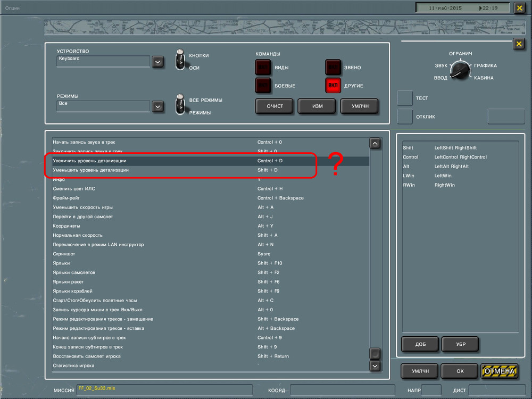Toggle the БОЕВЫЕ commands indicator button

pyautogui.click(x=263, y=86)
